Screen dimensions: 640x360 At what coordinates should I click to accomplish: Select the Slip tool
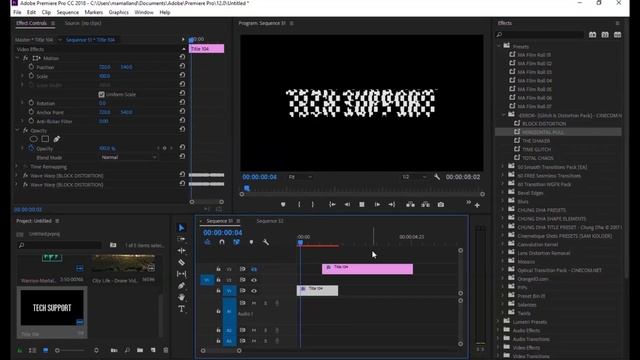(x=181, y=274)
